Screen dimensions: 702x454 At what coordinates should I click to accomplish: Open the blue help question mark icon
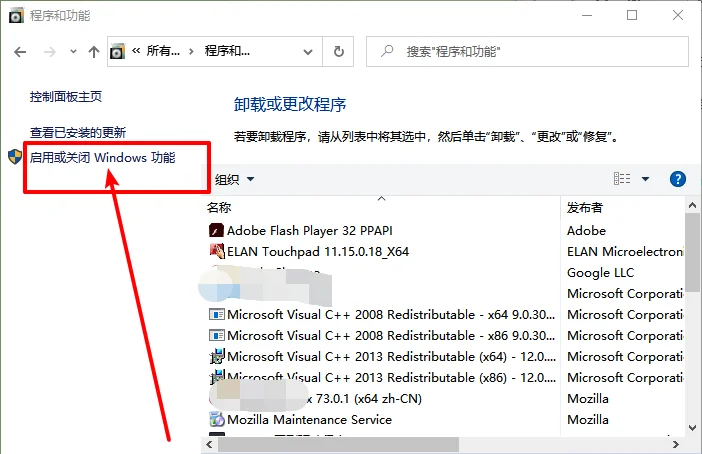pos(677,179)
